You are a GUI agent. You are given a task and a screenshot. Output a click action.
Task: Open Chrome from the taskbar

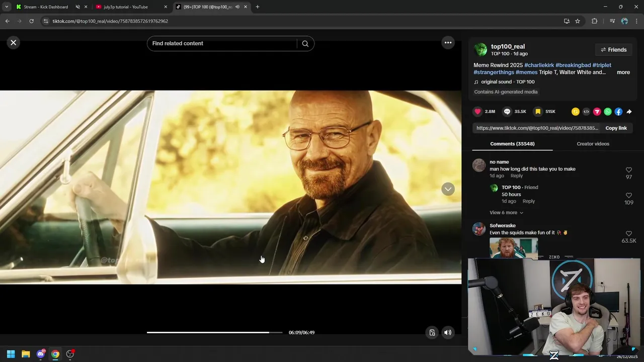point(55,354)
